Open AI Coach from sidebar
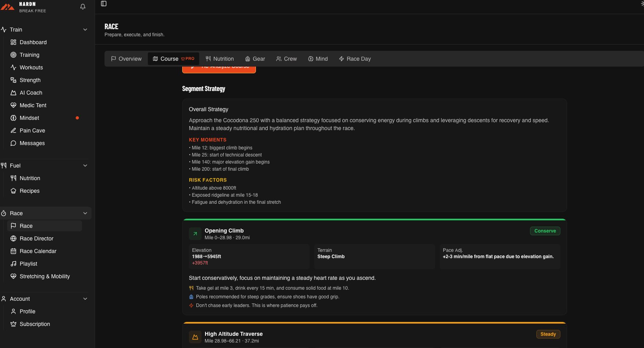644x348 pixels. [31, 93]
